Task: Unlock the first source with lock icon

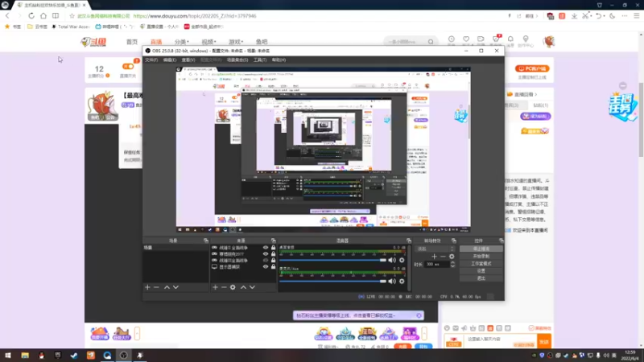Action: coord(273,248)
